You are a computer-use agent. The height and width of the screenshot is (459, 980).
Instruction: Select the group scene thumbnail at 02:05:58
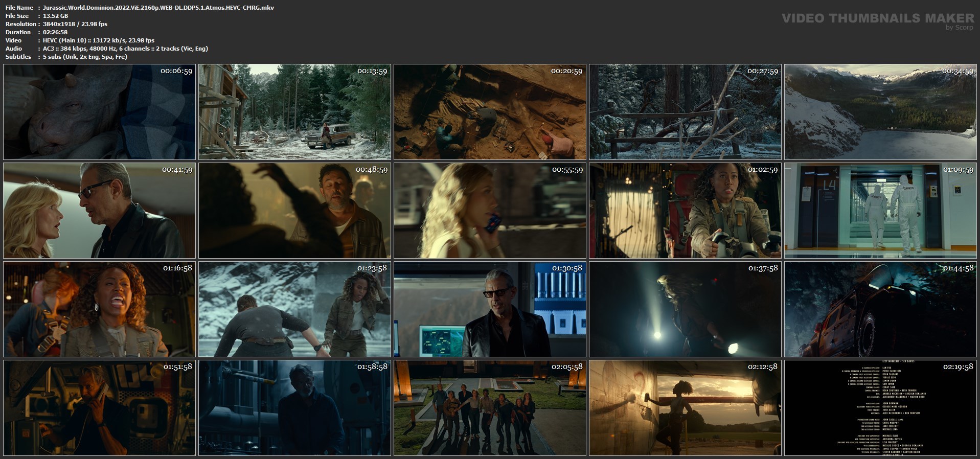pos(490,408)
